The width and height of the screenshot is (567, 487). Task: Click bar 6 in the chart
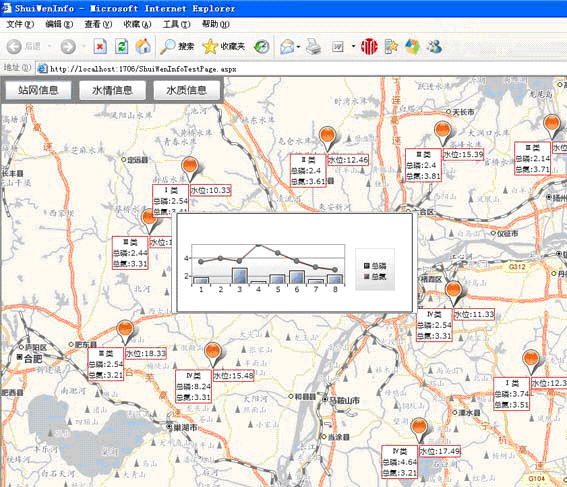pyautogui.click(x=297, y=277)
